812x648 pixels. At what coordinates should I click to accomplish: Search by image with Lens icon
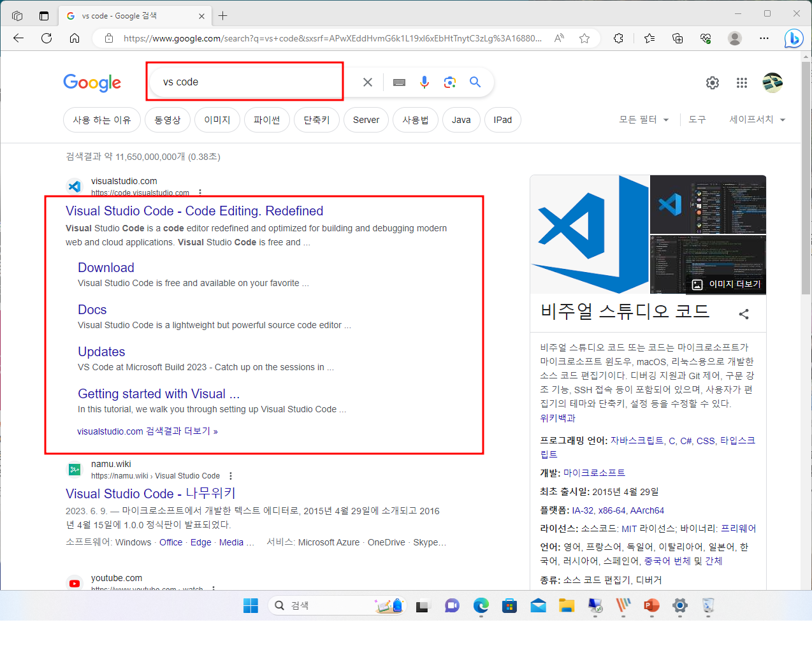450,82
